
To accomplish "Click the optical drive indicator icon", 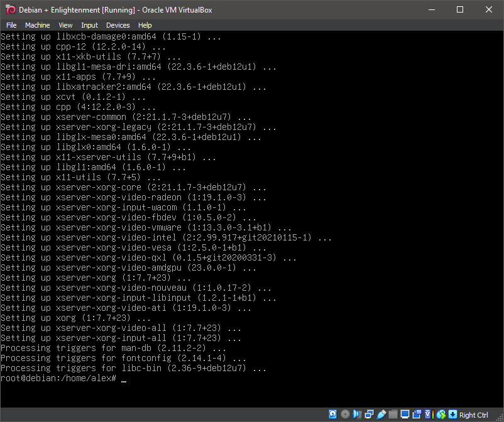I will [344, 414].
